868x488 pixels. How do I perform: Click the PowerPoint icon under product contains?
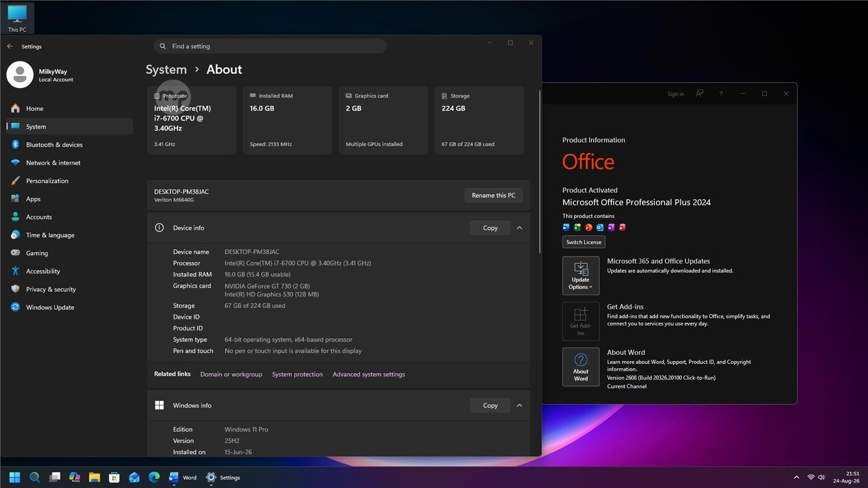pyautogui.click(x=588, y=227)
